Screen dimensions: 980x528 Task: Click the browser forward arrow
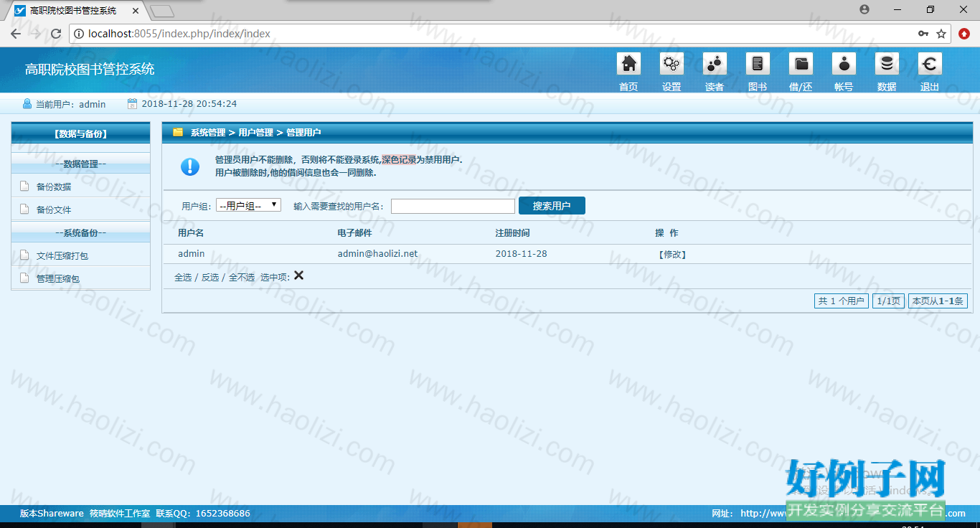36,34
